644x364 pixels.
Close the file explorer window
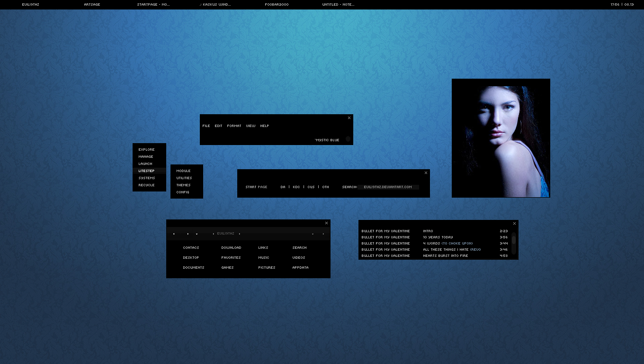point(326,223)
